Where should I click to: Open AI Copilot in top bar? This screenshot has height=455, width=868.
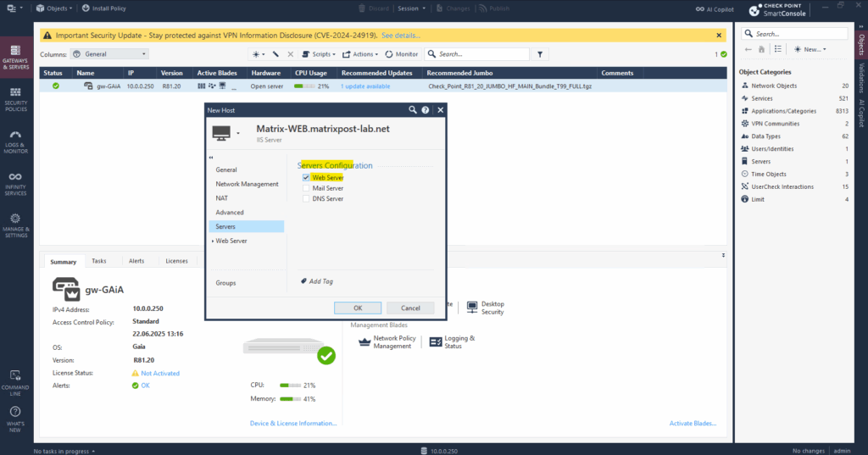click(715, 8)
